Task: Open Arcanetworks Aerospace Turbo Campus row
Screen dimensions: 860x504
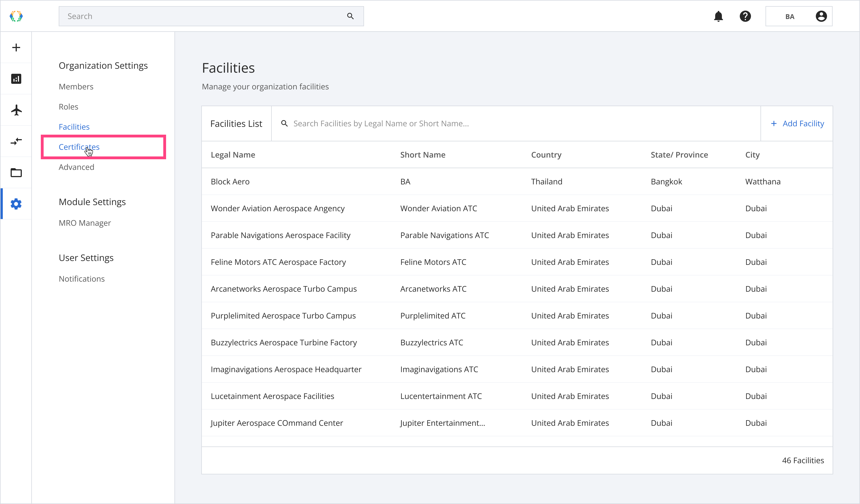Action: click(517, 289)
